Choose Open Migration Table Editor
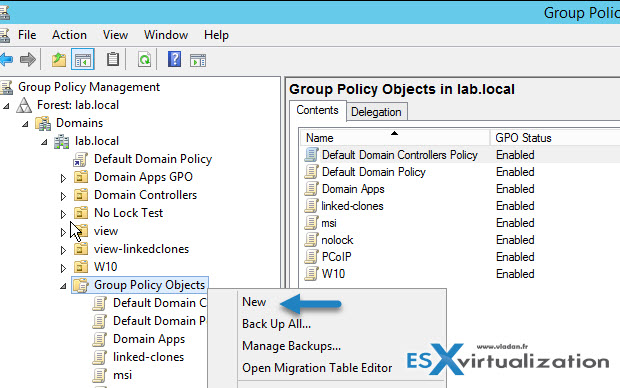This screenshot has width=620, height=388. point(317,368)
